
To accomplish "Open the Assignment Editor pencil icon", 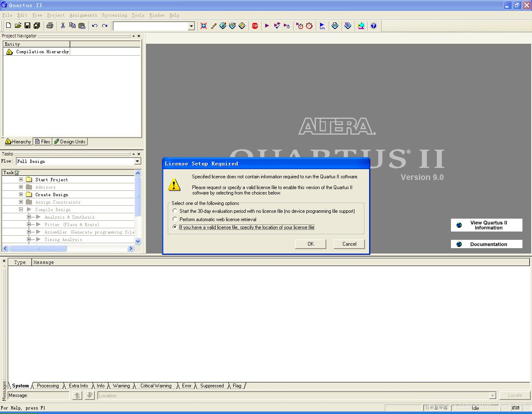I will [214, 26].
